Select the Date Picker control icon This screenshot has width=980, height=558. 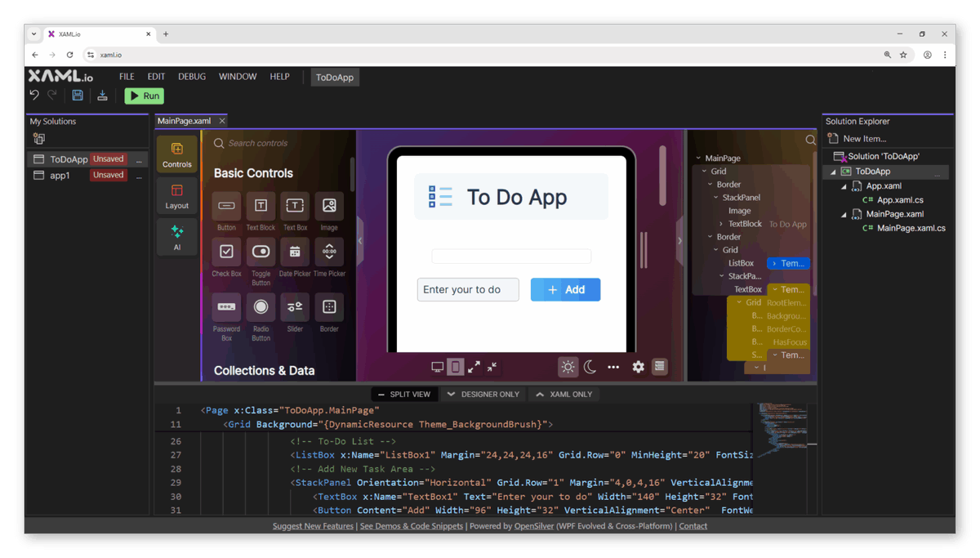pos(295,252)
